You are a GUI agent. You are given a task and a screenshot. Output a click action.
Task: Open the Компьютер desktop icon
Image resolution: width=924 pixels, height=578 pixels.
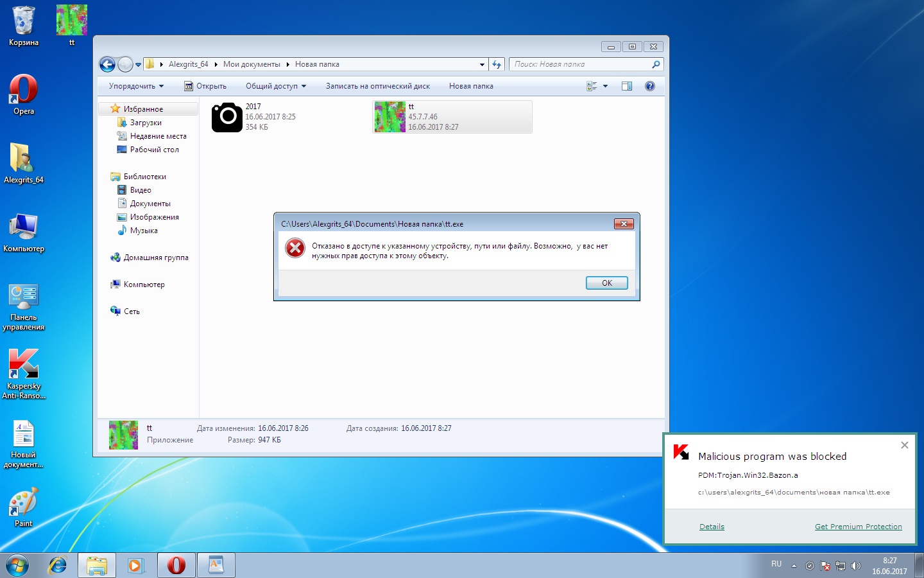click(24, 232)
